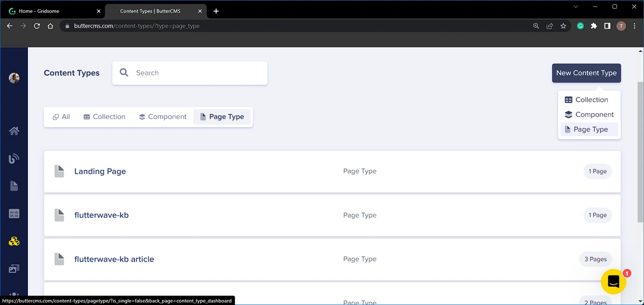Click the address bar URL

coord(136,26)
